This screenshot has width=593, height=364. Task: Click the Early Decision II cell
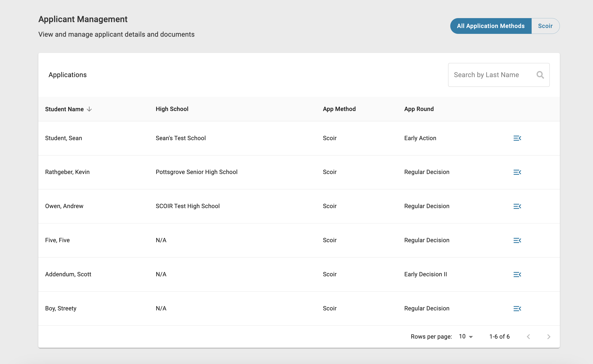426,274
